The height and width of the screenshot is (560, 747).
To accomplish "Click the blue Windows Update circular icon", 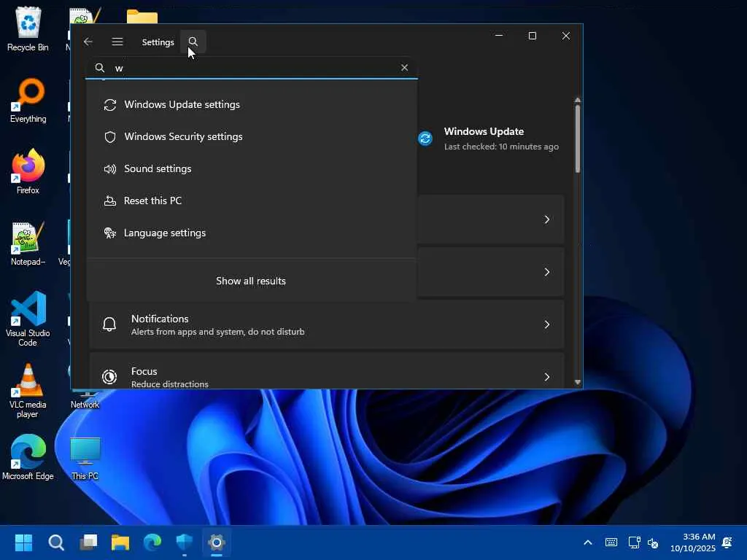I will click(x=425, y=139).
